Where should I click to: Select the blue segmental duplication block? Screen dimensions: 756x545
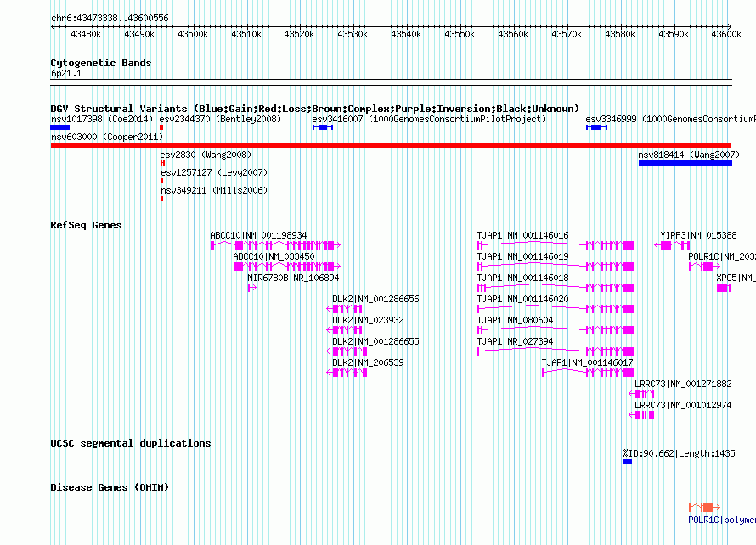pos(627,462)
